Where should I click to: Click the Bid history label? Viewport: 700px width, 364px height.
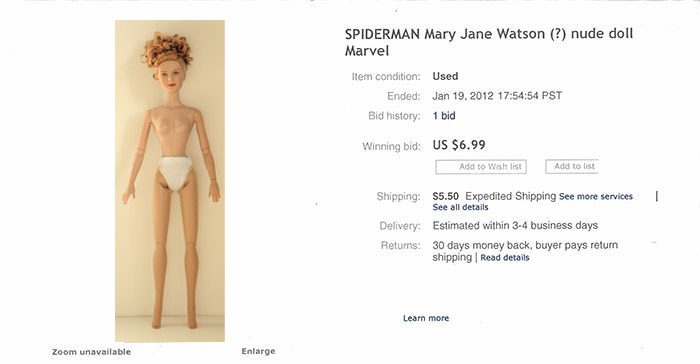click(x=394, y=116)
